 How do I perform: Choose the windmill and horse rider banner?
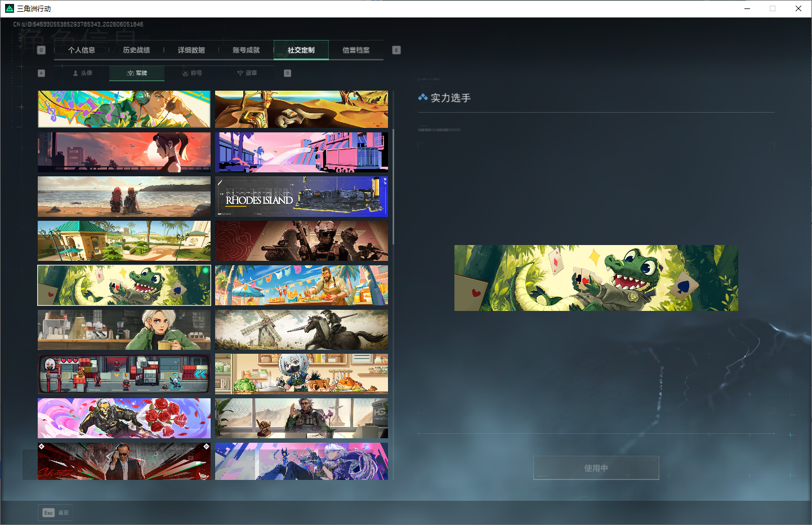[301, 330]
